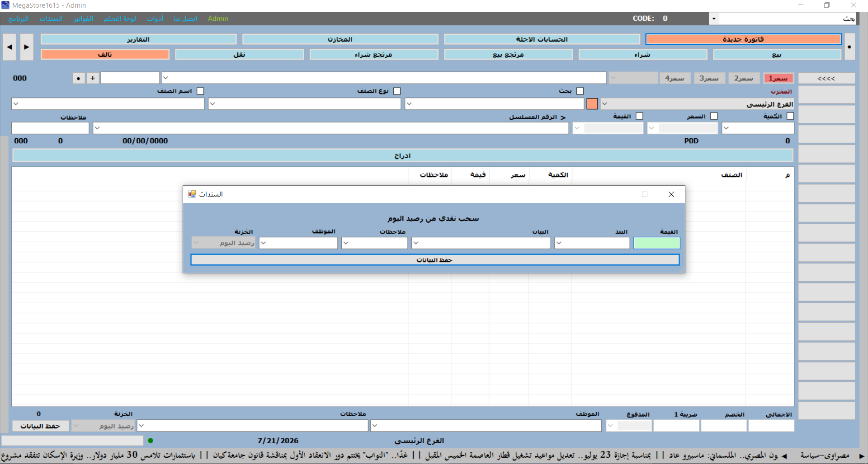Image resolution: width=868 pixels, height=464 pixels.
Task: Click the right arrow navigation button
Action: 27,47
